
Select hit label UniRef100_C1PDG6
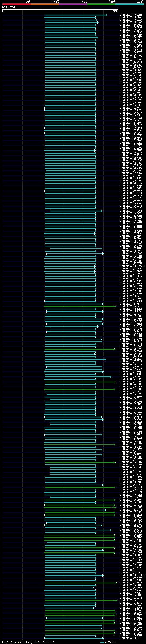pos(131,389)
